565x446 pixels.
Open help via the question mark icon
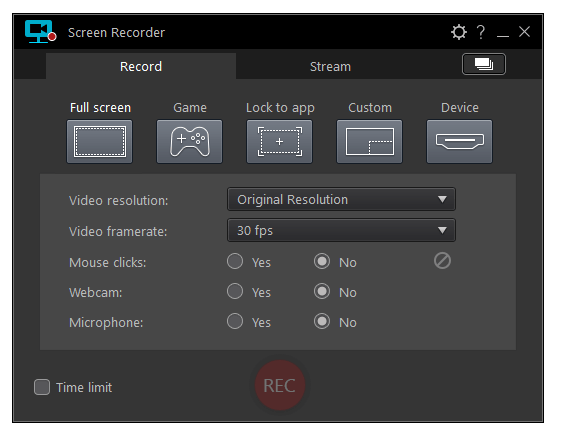pyautogui.click(x=481, y=32)
